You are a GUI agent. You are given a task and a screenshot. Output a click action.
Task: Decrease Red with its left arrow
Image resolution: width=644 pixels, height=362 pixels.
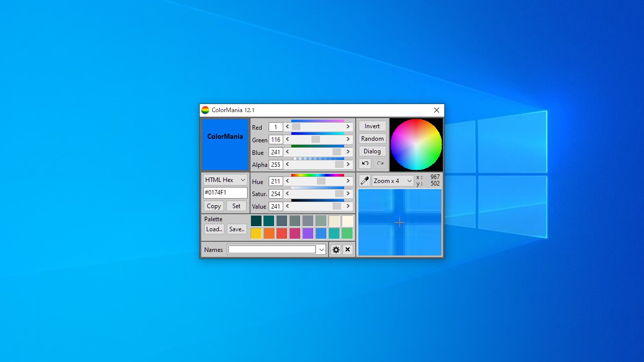pos(287,127)
